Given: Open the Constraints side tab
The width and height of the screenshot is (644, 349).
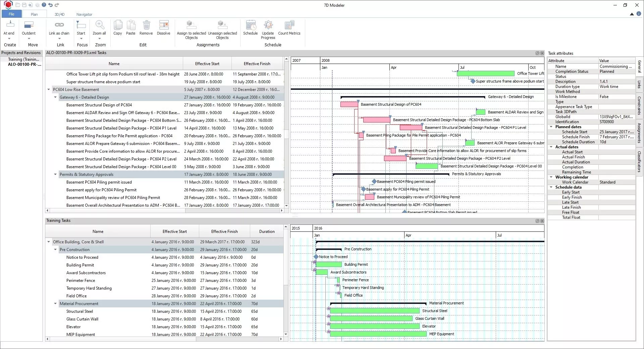Looking at the screenshot, I should (x=639, y=105).
